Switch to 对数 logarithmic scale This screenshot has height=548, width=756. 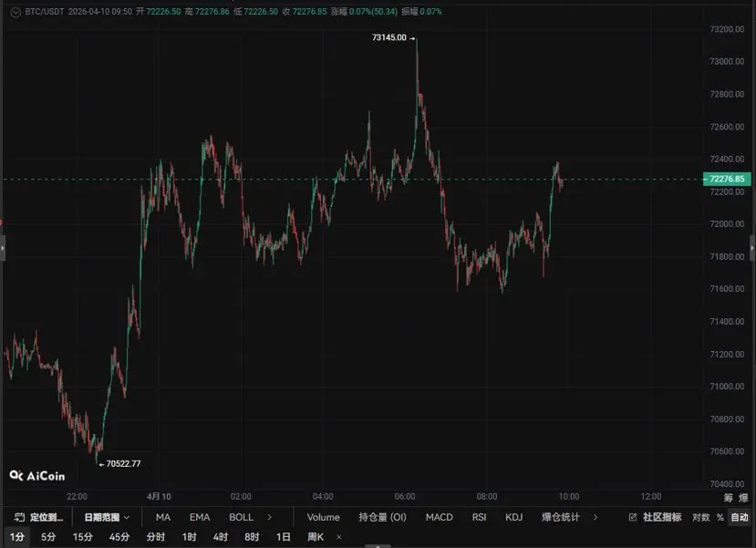701,517
